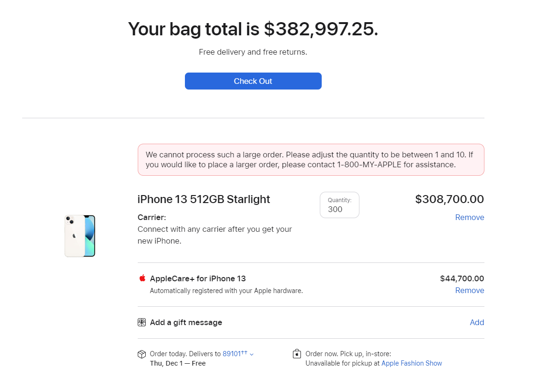Click the gift box icon
550x392 pixels.
pyautogui.click(x=142, y=322)
